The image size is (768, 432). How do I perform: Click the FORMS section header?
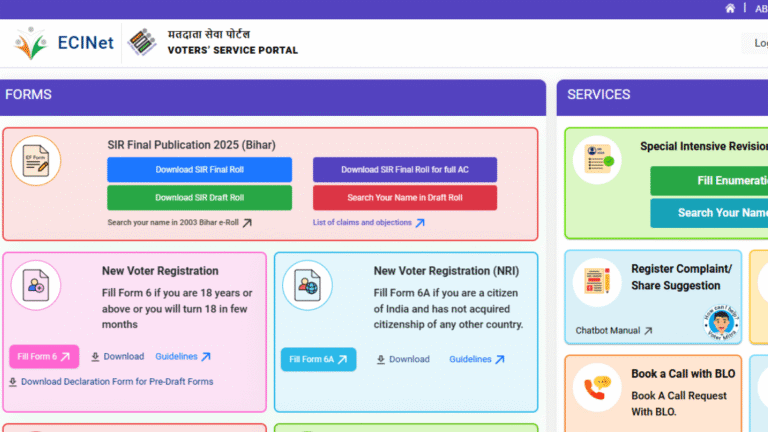tap(272, 97)
